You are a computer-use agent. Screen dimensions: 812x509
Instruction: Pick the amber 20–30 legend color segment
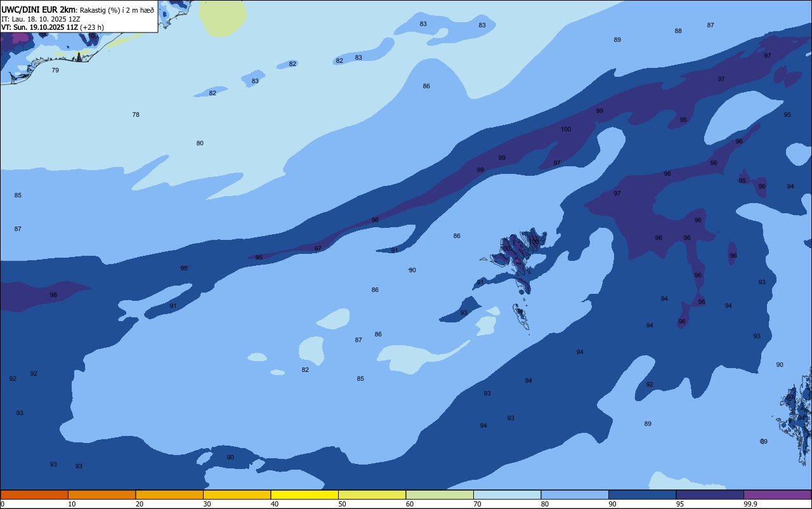click(169, 494)
